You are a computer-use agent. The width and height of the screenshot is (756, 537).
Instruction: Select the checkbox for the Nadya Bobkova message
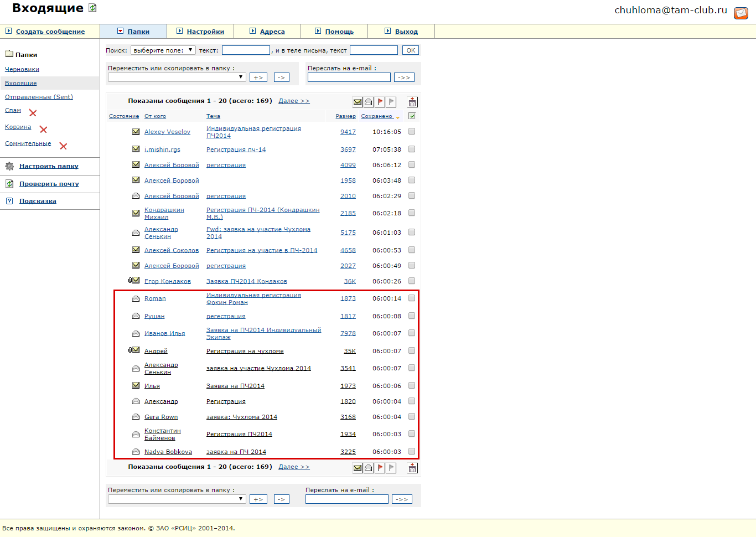click(412, 452)
